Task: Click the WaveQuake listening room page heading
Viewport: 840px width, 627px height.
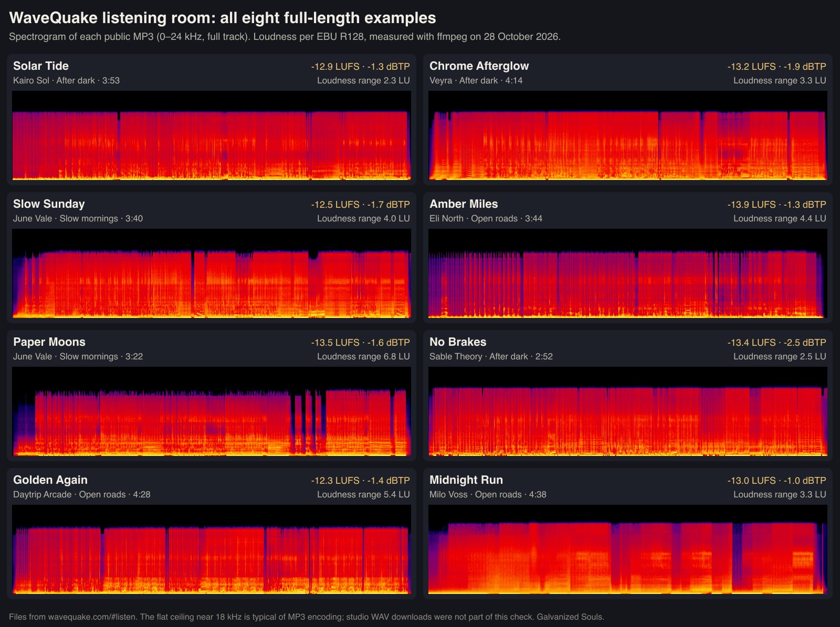Action: 223,18
